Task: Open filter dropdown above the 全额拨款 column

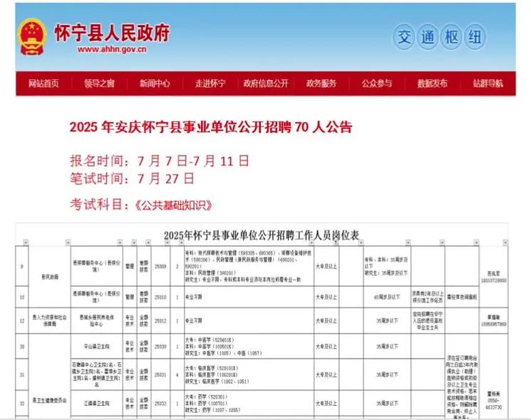Action: point(148,242)
